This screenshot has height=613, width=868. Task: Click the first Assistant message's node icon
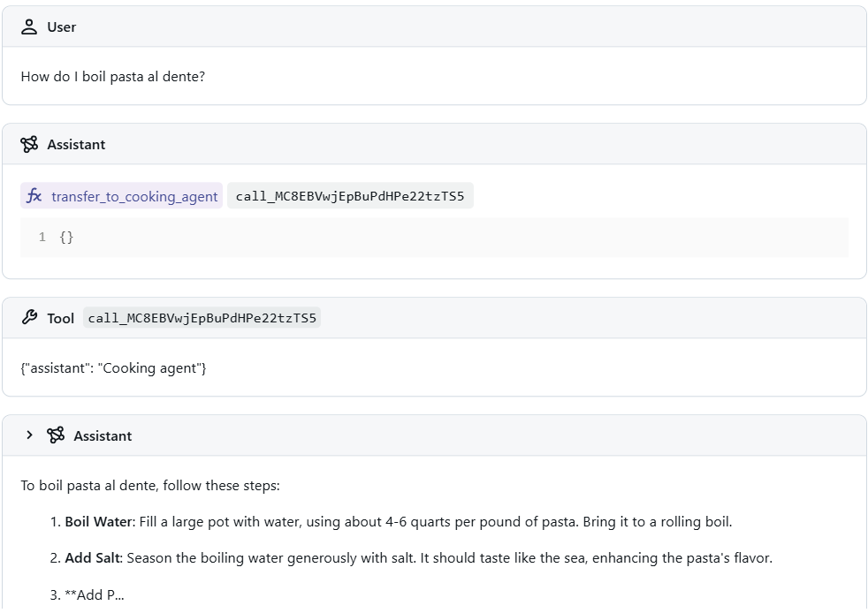(x=29, y=144)
